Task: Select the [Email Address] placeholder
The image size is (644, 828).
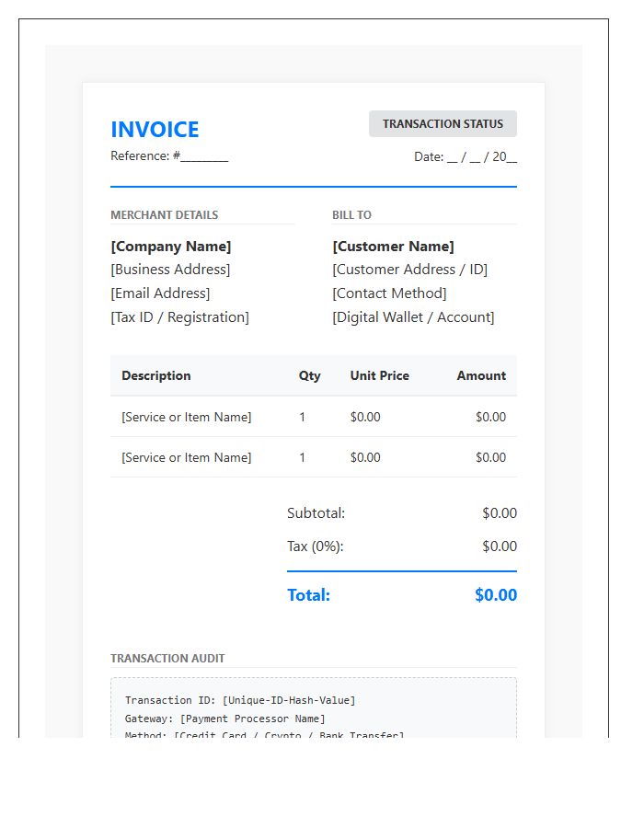Action: [x=160, y=293]
